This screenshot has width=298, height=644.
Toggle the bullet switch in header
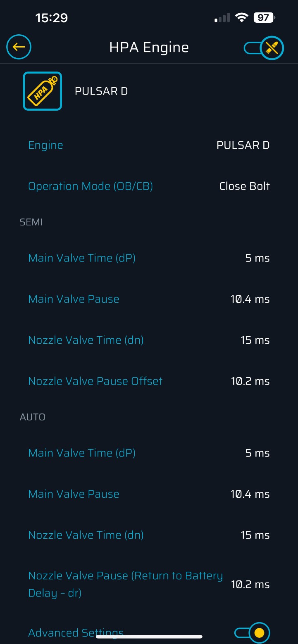pos(264,48)
